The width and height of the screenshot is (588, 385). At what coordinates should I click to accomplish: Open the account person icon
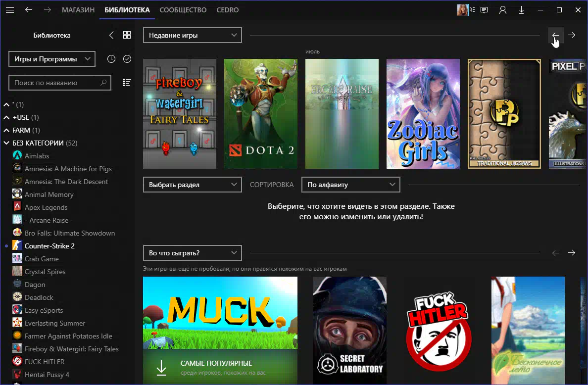(x=503, y=10)
